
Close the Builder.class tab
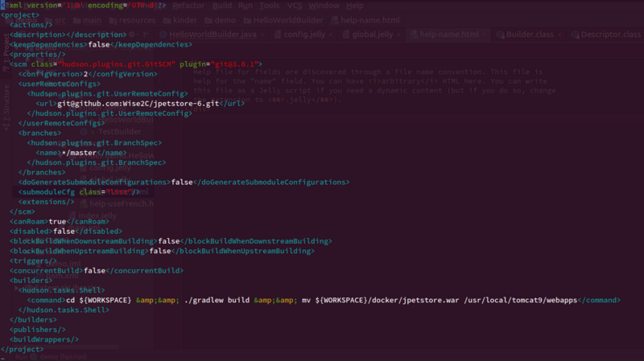coord(559,35)
